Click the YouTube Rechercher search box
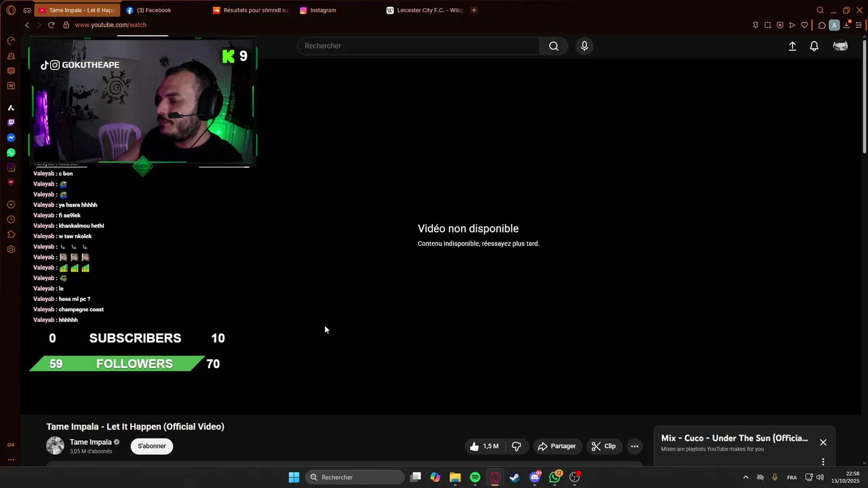The image size is (868, 488). click(x=418, y=46)
